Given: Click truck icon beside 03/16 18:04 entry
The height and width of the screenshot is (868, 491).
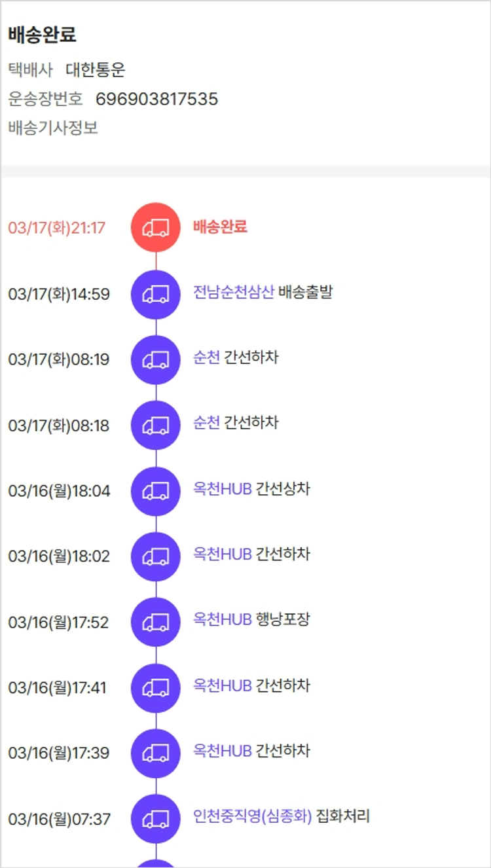Looking at the screenshot, I should click(x=156, y=491).
